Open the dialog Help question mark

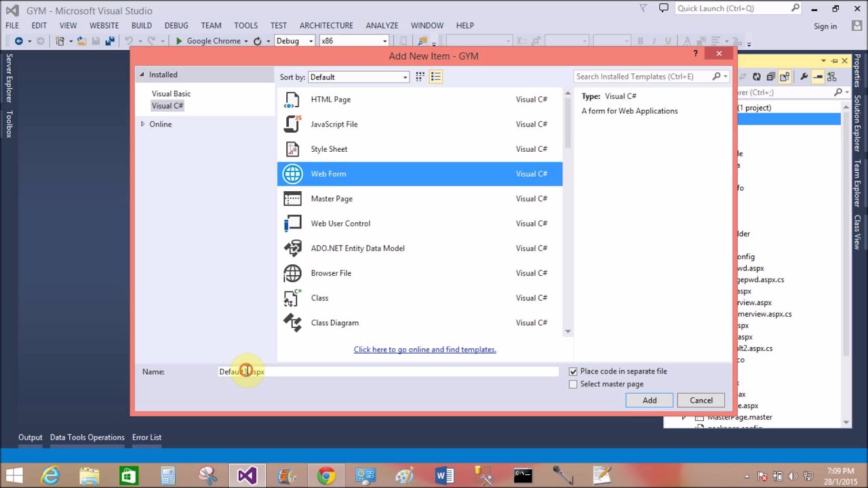click(695, 54)
